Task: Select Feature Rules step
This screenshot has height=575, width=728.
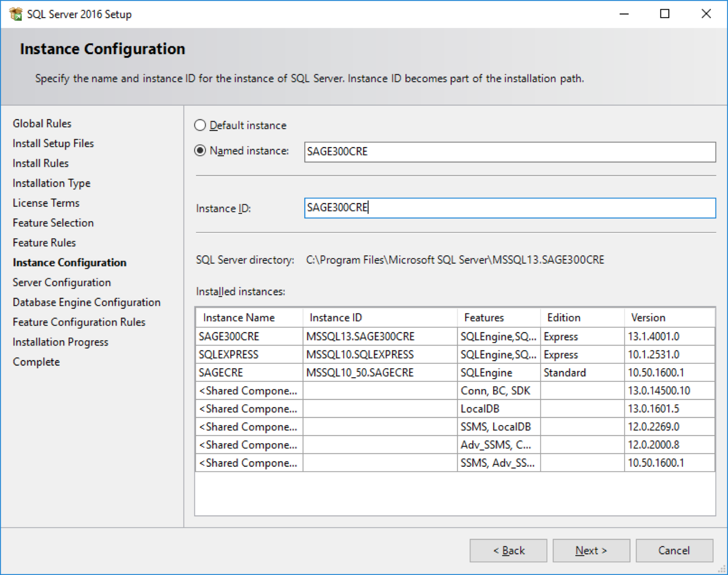Action: click(44, 243)
